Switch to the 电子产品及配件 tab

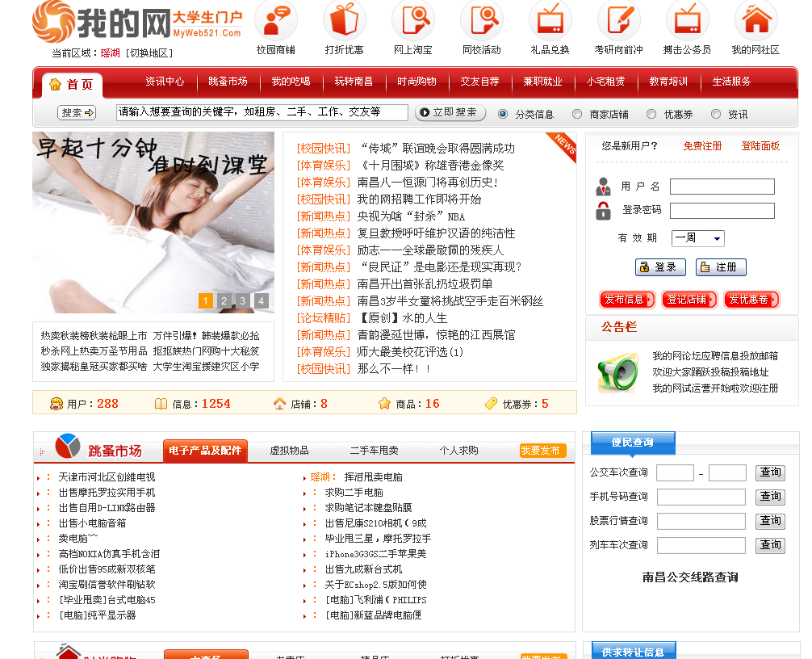205,450
